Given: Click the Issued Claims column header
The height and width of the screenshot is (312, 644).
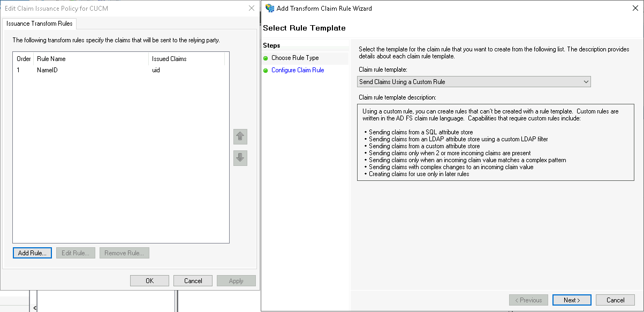Looking at the screenshot, I should [186, 59].
